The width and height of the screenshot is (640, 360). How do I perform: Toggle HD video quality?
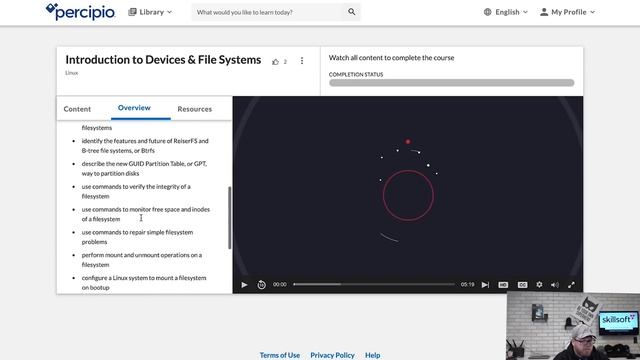503,285
